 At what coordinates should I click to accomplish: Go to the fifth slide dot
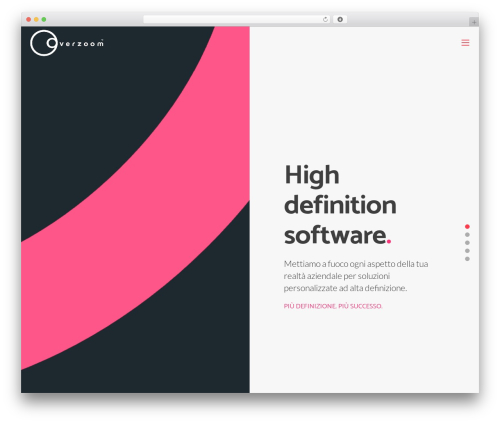pyautogui.click(x=467, y=259)
